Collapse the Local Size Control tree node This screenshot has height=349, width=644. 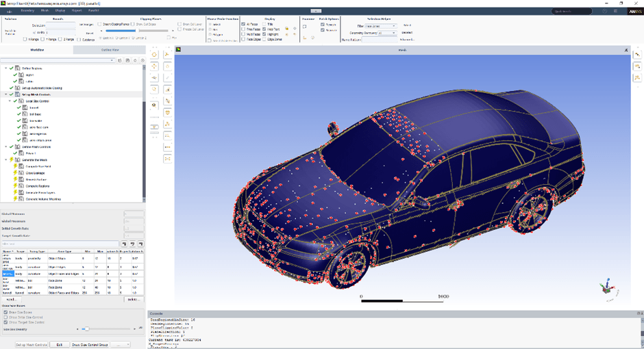click(x=10, y=101)
